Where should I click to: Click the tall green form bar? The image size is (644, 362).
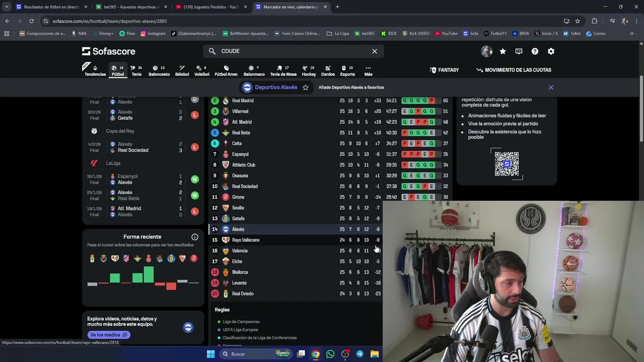(148, 275)
